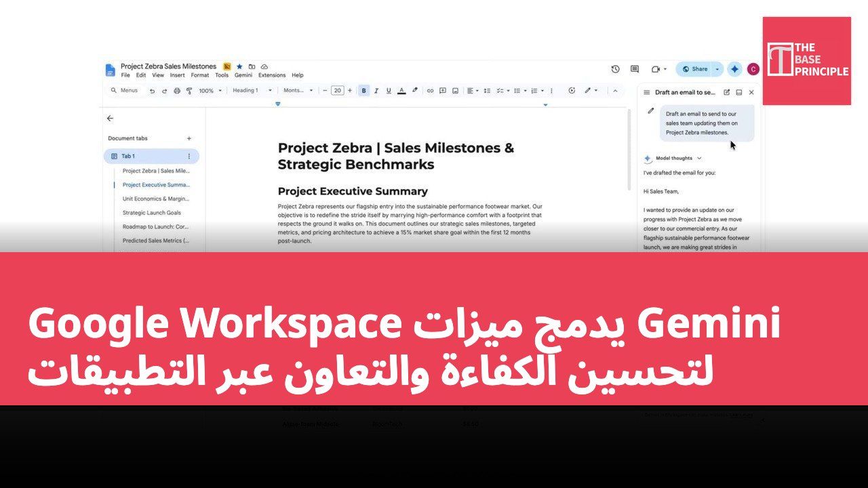The image size is (868, 488).
Task: Pop out the Gemini panel
Action: coord(739,92)
